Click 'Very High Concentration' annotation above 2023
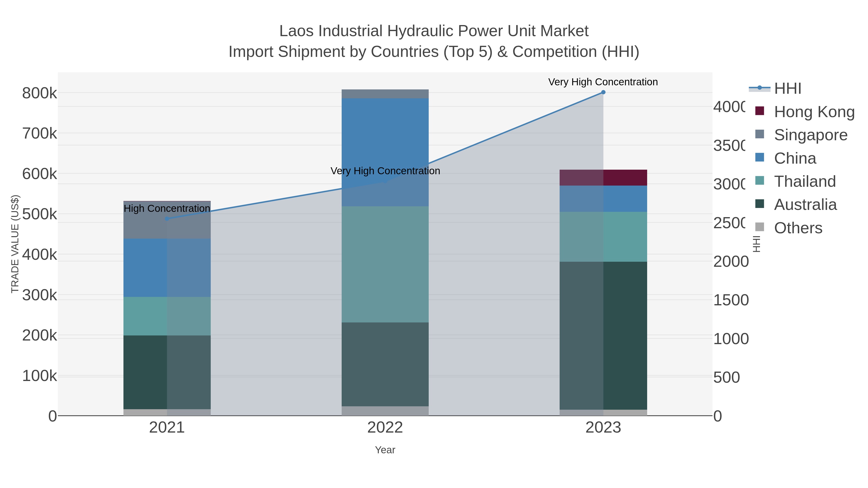 point(603,82)
